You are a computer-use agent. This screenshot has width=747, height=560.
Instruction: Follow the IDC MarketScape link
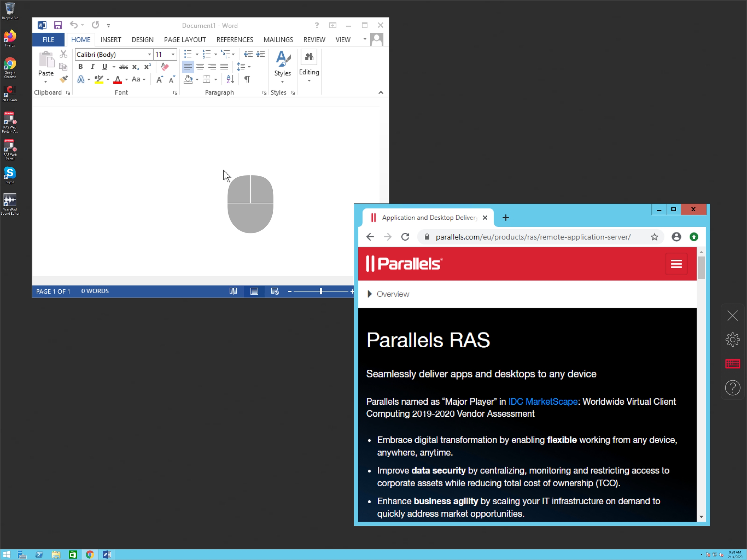pos(543,401)
